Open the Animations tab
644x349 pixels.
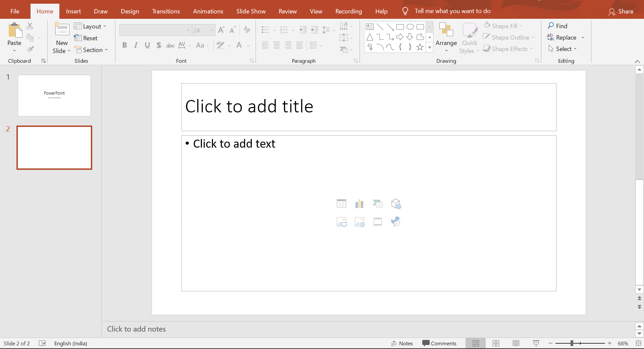tap(208, 11)
